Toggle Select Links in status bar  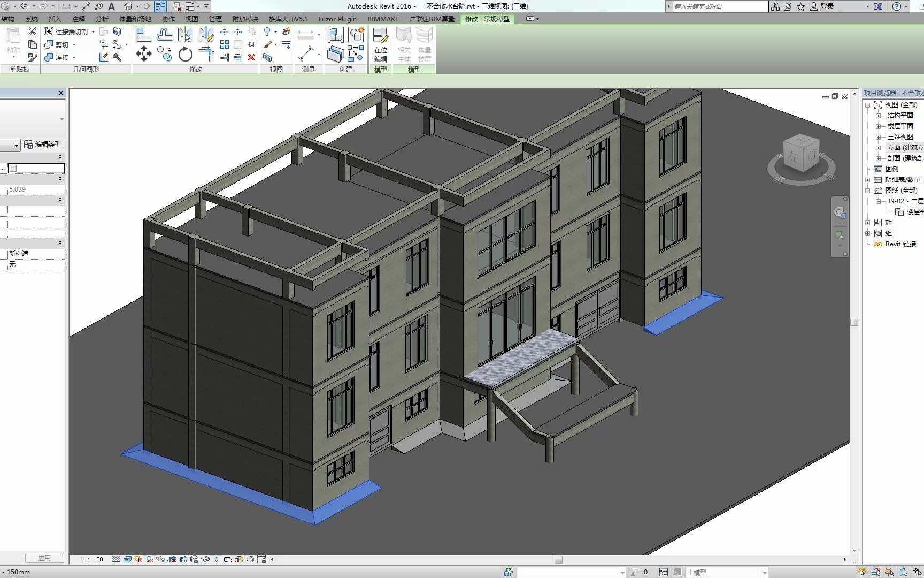(862, 572)
